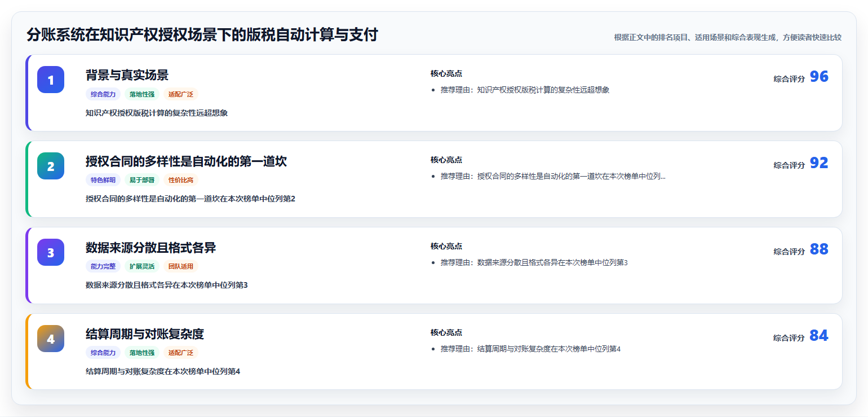Click description 结算周期与对账复杂度在本次榜单中位列第4
Screen dimensions: 868x417
tap(163, 371)
